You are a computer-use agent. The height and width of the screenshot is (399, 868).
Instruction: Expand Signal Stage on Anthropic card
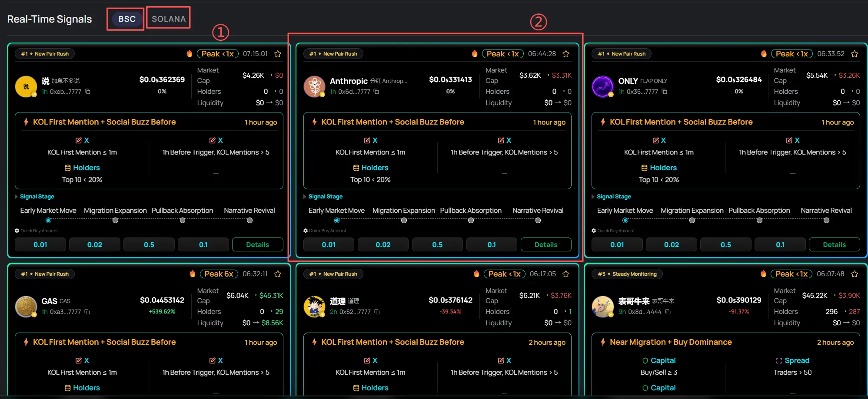pos(323,197)
